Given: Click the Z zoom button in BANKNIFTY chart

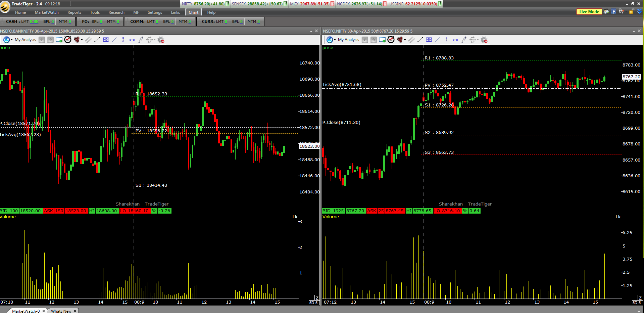Looking at the screenshot, I should tap(317, 298).
